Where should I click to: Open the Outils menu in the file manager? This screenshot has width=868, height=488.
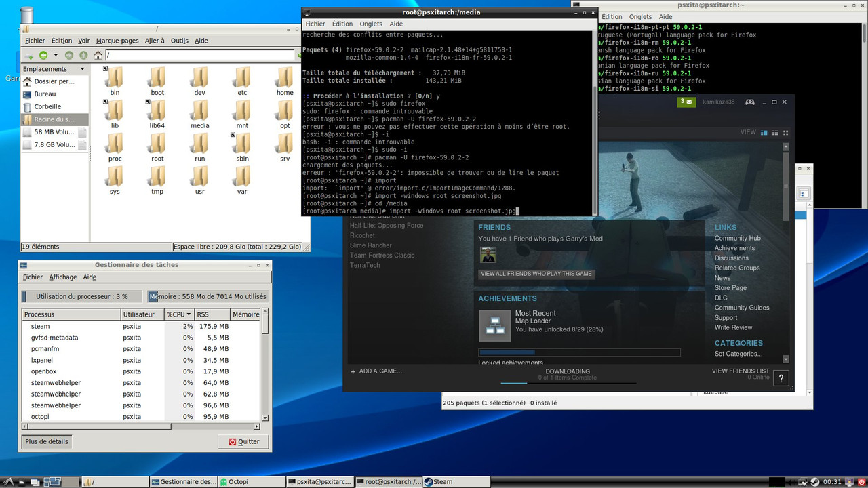tap(179, 41)
